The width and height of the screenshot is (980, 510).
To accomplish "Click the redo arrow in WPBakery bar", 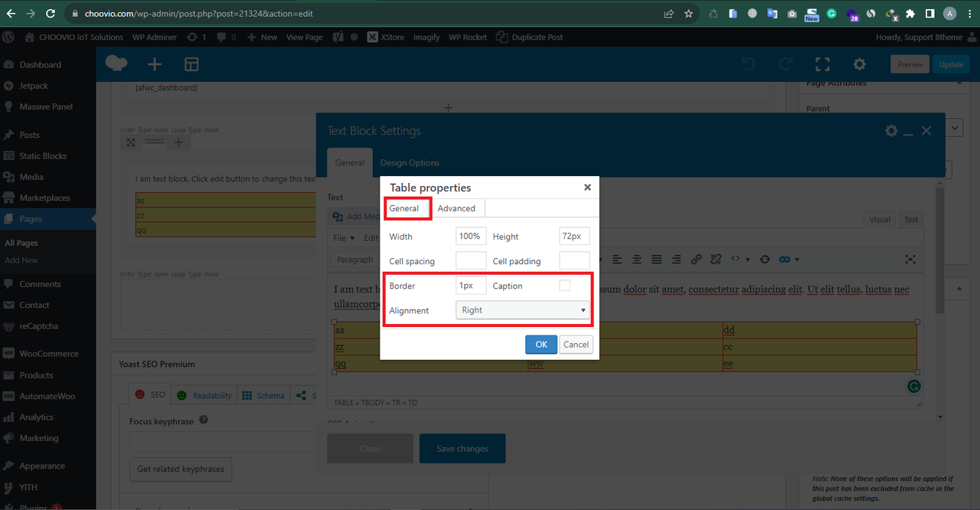I will click(x=786, y=64).
